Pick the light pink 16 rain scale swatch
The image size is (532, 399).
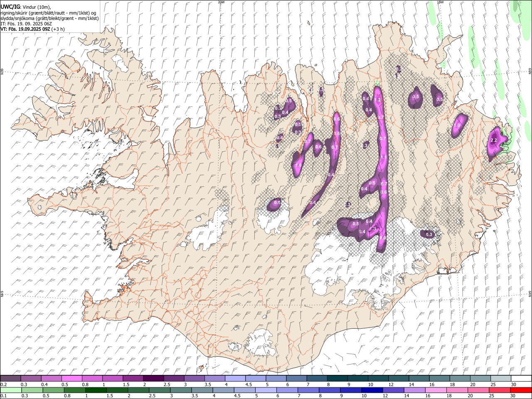coord(436,390)
